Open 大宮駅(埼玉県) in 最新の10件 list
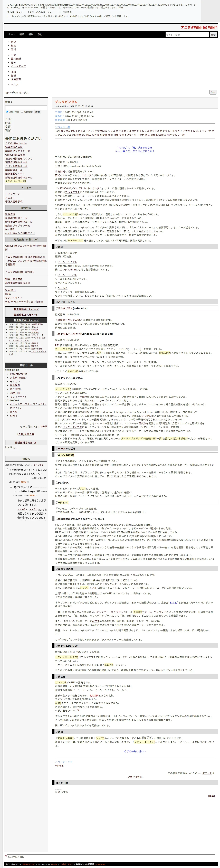The image size is (220, 868). click(18, 378)
